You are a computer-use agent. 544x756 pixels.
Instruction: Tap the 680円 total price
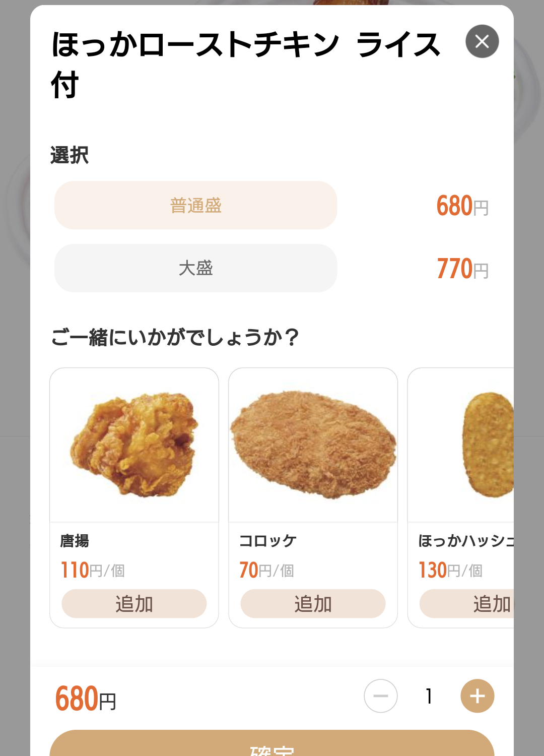tap(86, 699)
